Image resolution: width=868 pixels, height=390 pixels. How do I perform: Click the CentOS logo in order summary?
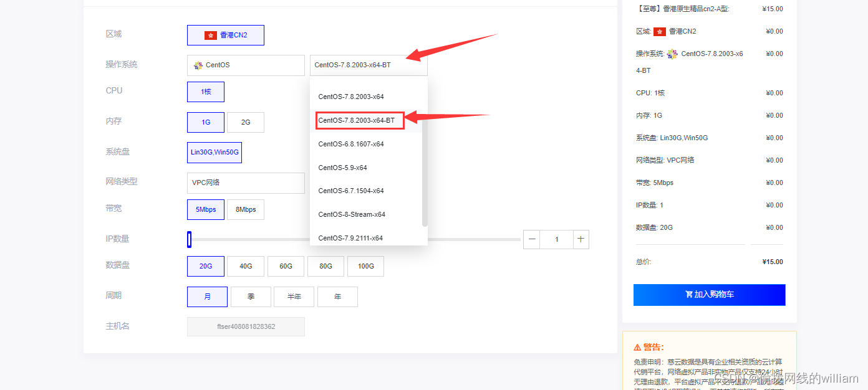pos(672,54)
